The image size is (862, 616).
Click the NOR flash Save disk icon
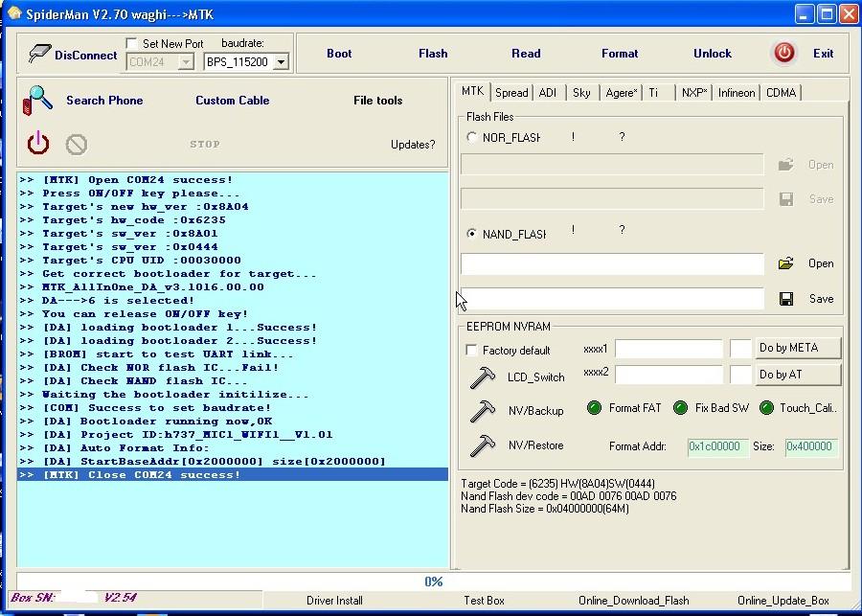[786, 199]
